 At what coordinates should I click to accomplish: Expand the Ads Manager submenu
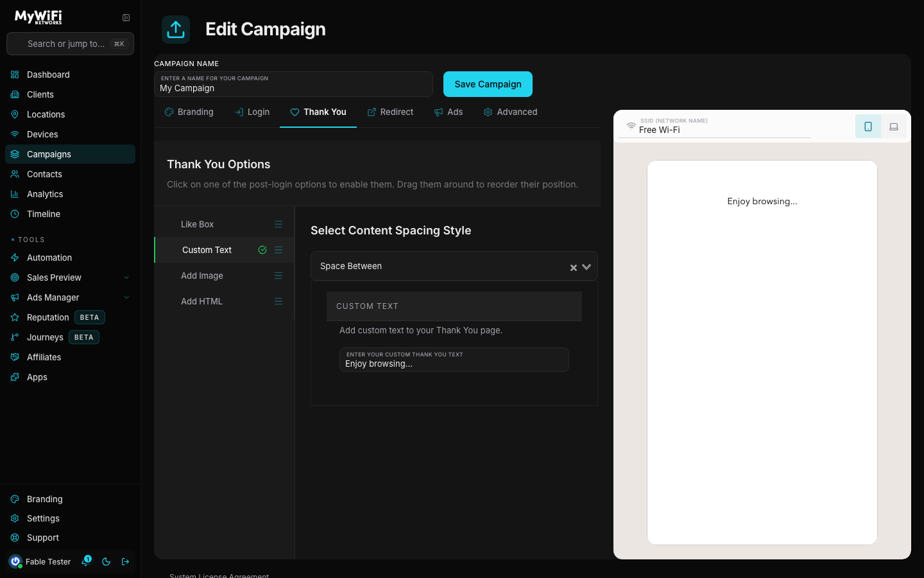click(x=126, y=297)
